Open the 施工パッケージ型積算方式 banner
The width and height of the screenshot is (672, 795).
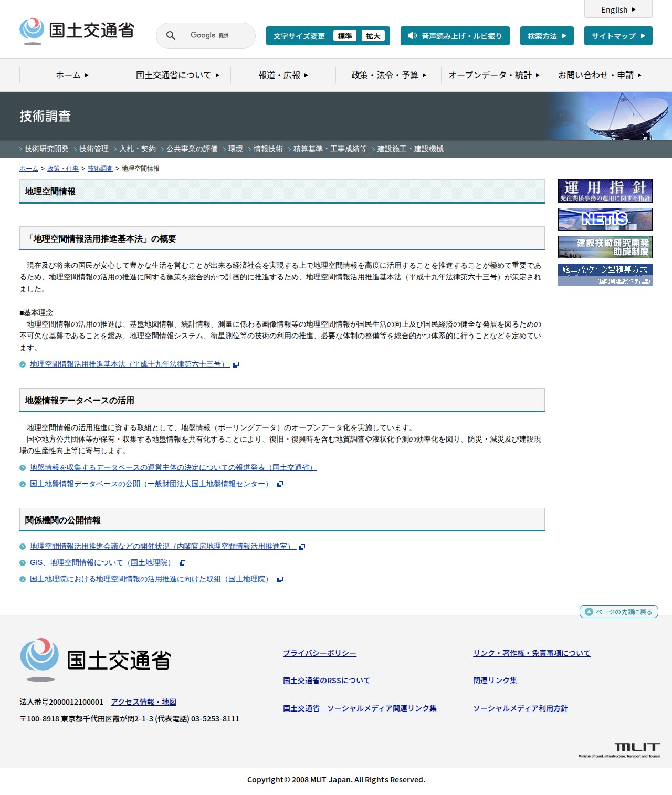pyautogui.click(x=605, y=275)
